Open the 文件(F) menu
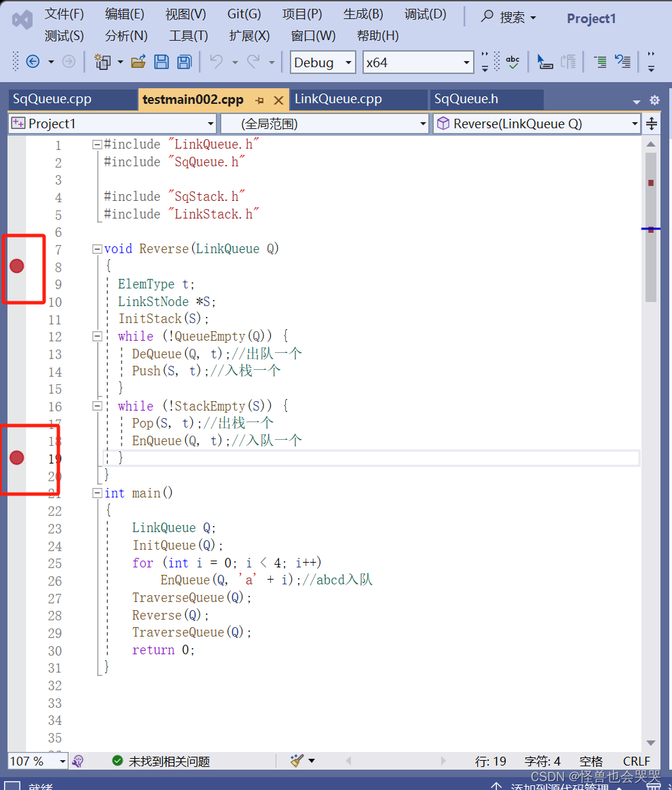Screen dimensions: 672x790 [x=64, y=14]
